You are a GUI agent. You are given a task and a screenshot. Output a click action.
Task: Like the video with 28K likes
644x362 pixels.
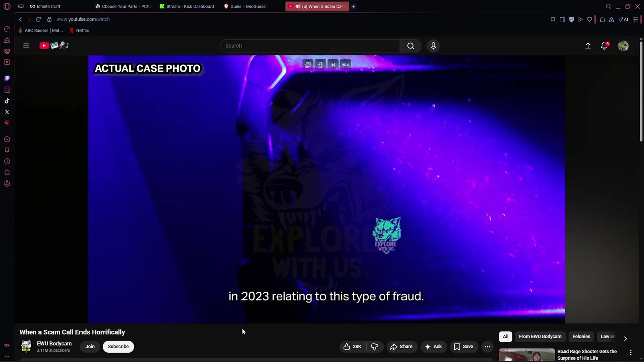point(352,346)
